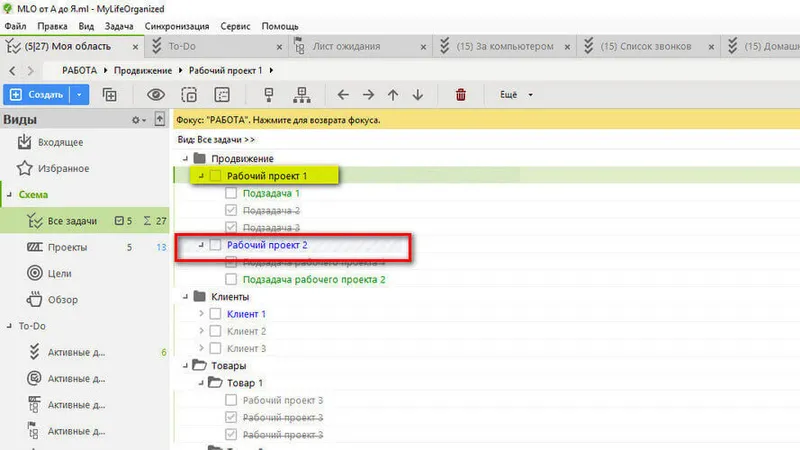
Task: Check the Подзадача 1 checkbox
Action: (231, 193)
